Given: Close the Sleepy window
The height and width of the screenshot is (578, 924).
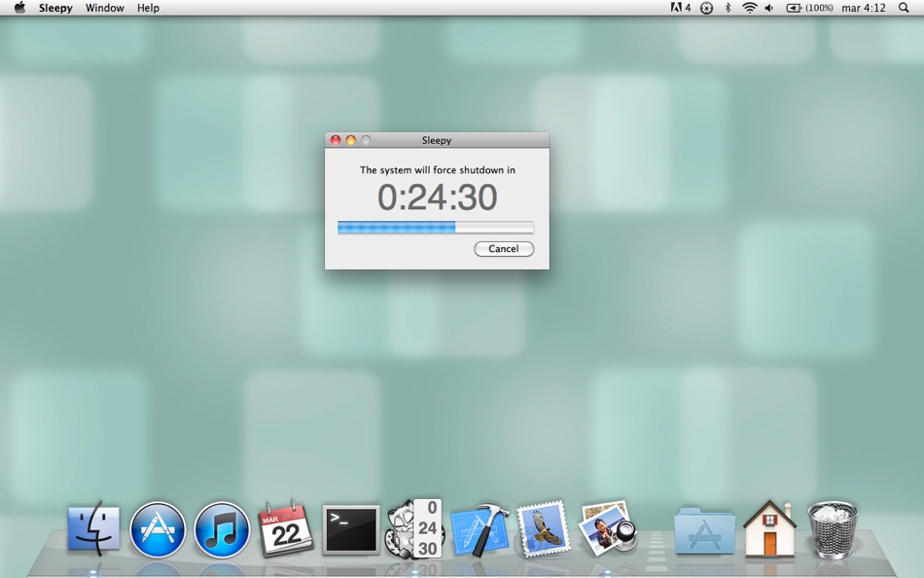Looking at the screenshot, I should 336,140.
